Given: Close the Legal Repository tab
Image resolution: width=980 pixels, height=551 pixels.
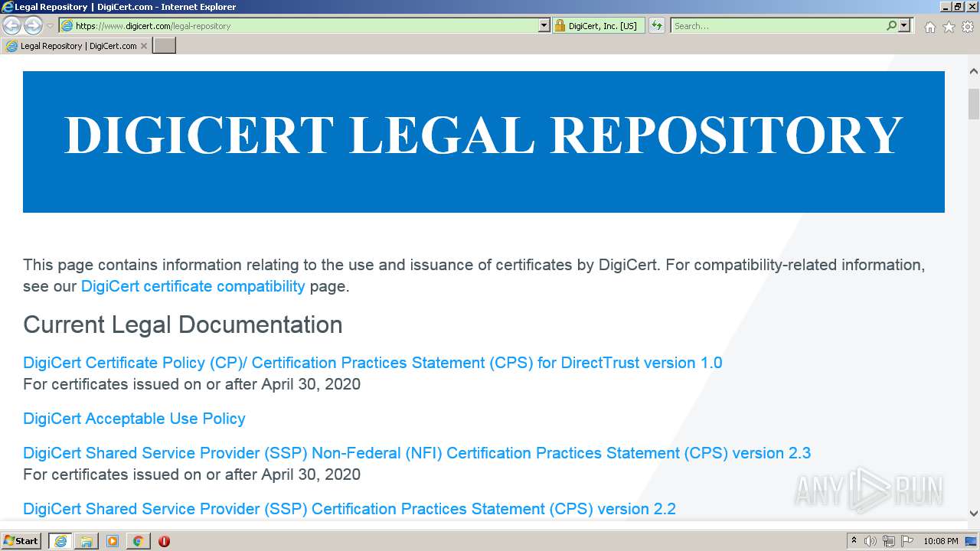Looking at the screenshot, I should tap(144, 46).
